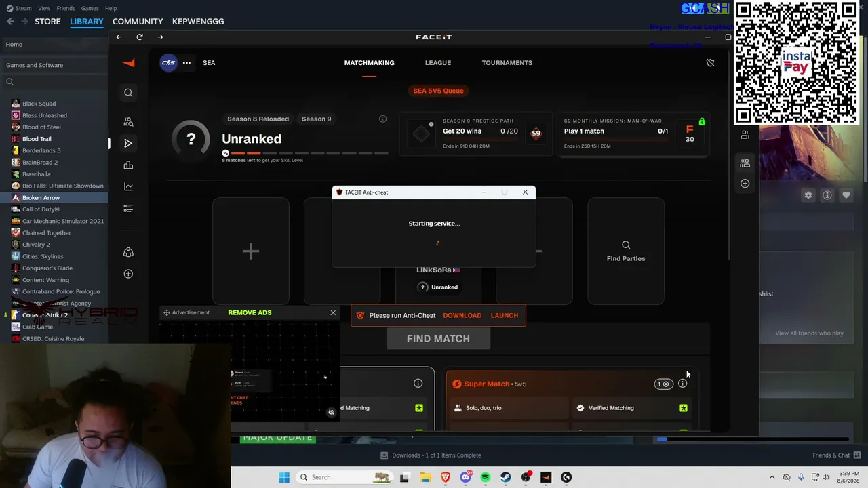Select Solo, duo, trio option
The image size is (868, 488).
tap(509, 408)
